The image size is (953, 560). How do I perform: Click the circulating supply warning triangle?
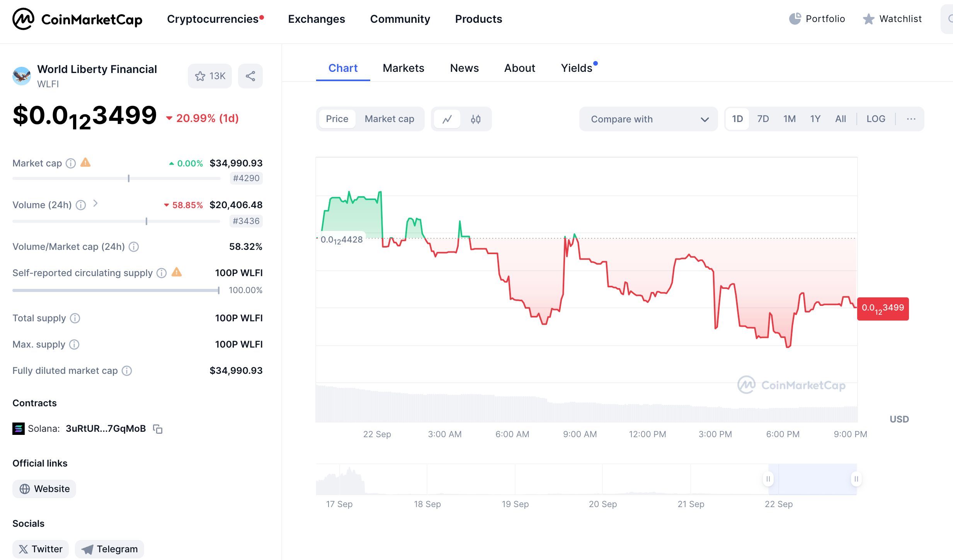[177, 272]
